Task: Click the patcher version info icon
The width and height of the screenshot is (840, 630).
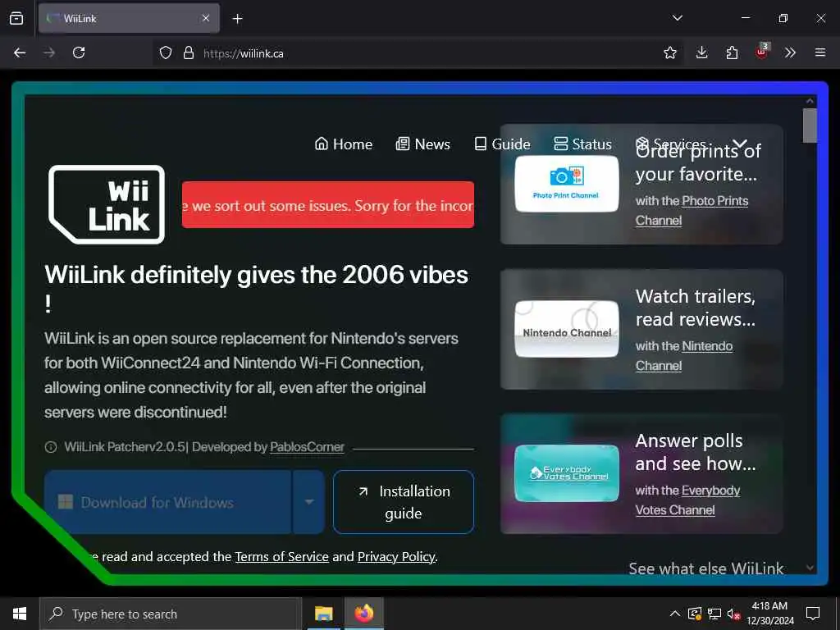Action: point(51,447)
